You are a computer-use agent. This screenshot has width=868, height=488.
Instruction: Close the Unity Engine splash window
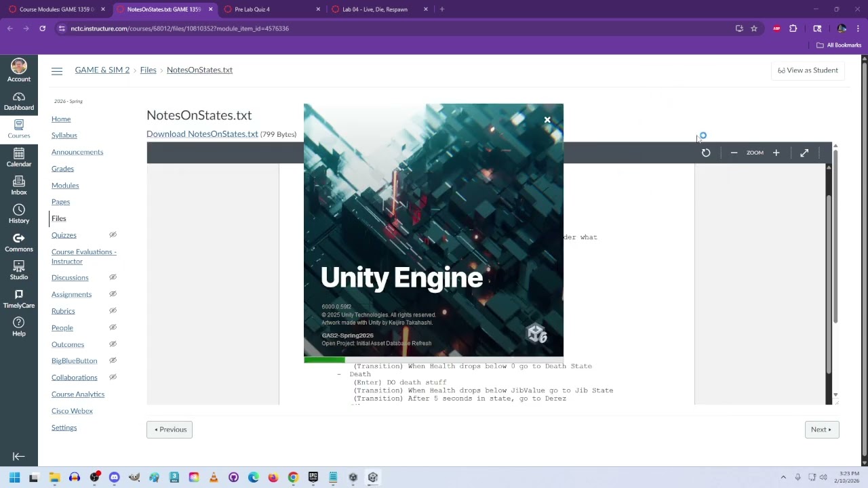point(547,120)
